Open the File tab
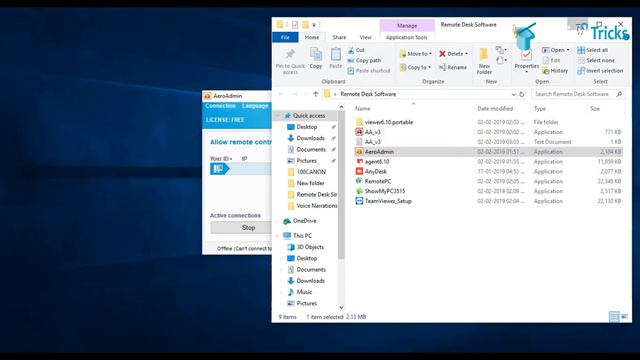Viewport: 640px width, 360px height. (x=285, y=37)
